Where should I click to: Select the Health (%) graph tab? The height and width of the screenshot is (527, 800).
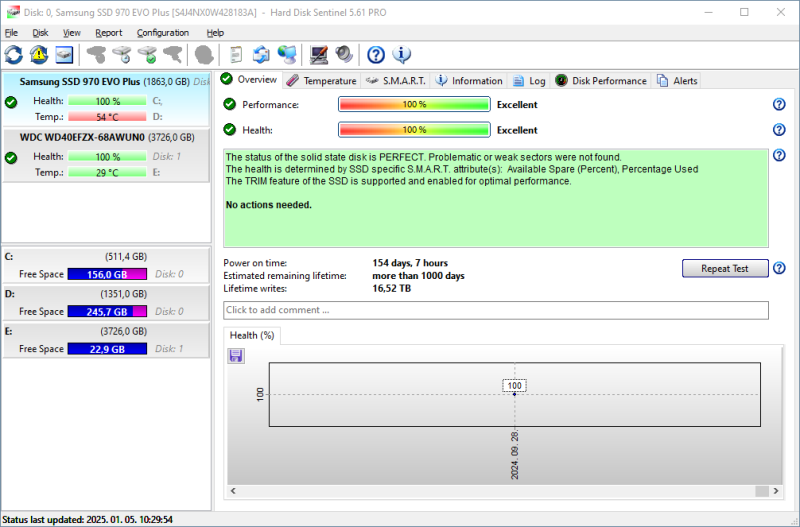(x=252, y=335)
